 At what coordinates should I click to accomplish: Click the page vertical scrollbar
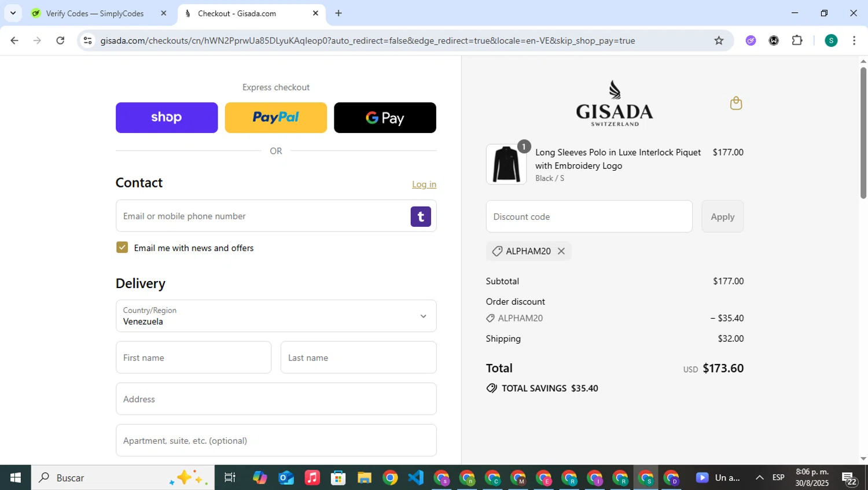(x=863, y=133)
